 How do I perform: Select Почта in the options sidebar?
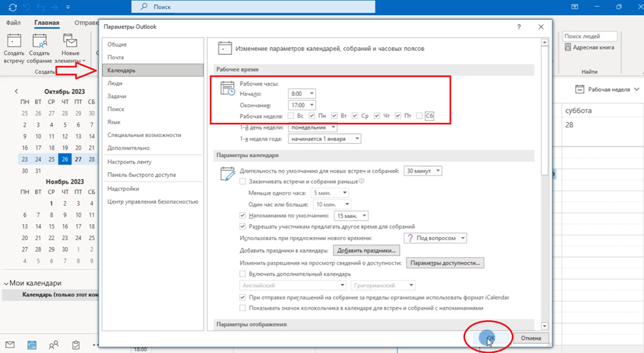point(116,58)
